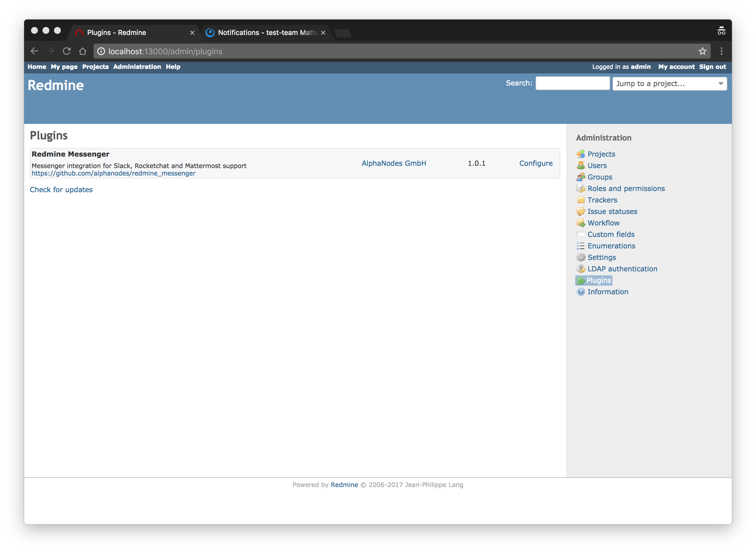Click the Settings gear icon
756x553 pixels.
pos(581,257)
